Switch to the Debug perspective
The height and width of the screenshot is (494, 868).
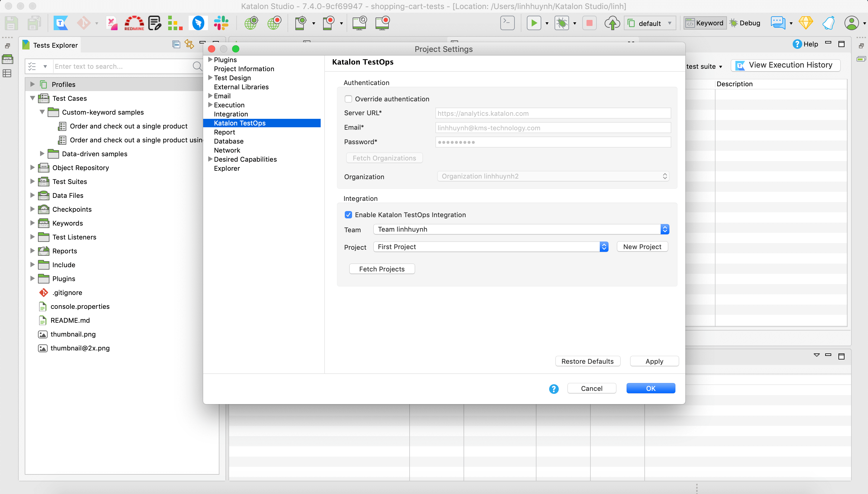click(745, 23)
